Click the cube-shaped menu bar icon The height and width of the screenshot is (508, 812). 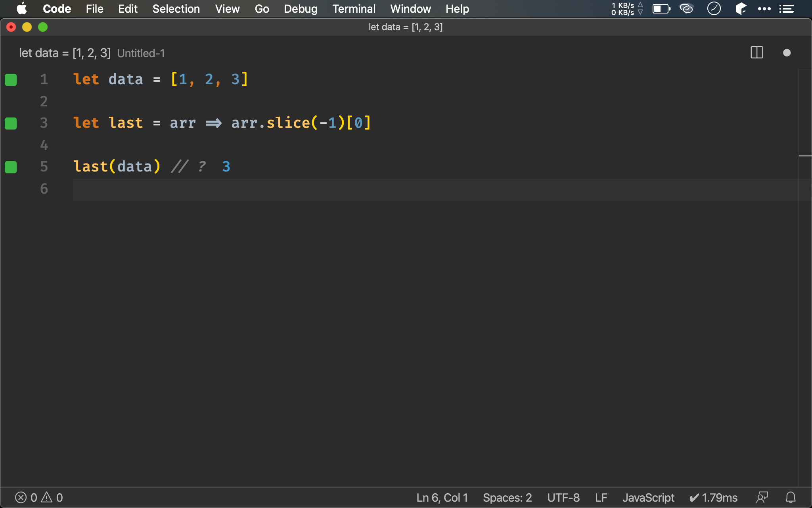coord(741,8)
